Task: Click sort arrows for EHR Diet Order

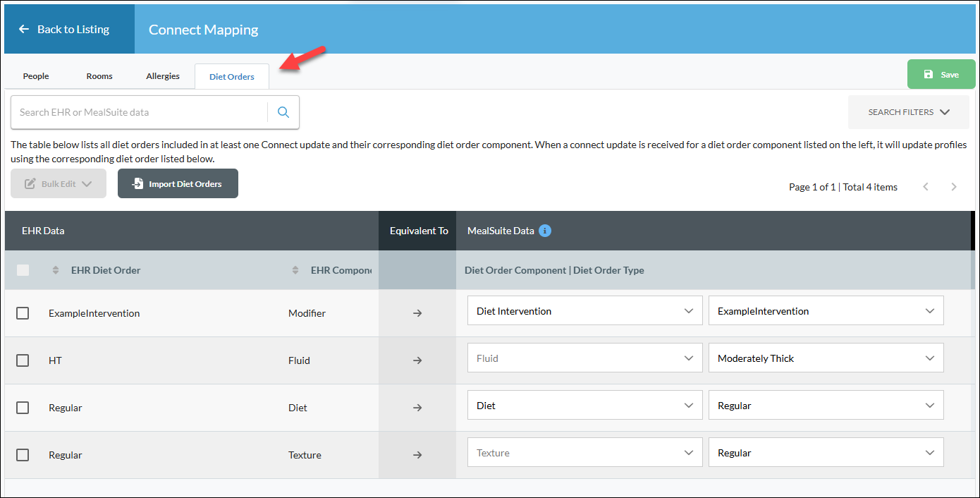Action: 56,270
